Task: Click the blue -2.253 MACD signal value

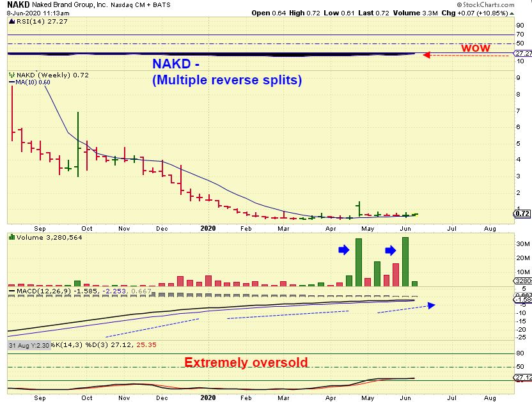Action: click(115, 291)
